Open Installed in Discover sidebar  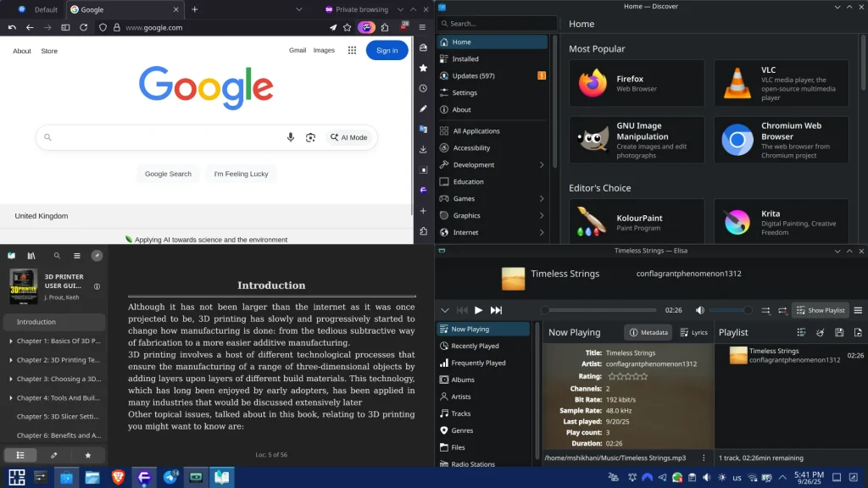(x=492, y=58)
